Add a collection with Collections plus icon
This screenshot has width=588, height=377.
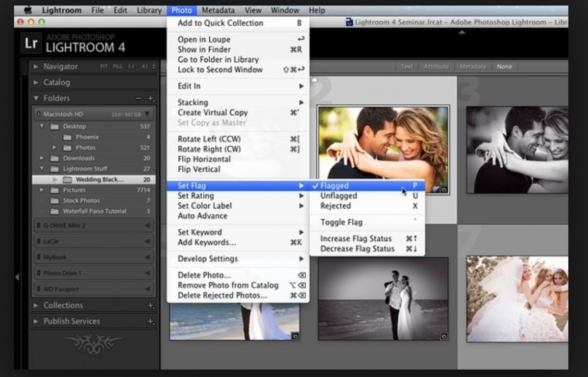click(x=150, y=306)
